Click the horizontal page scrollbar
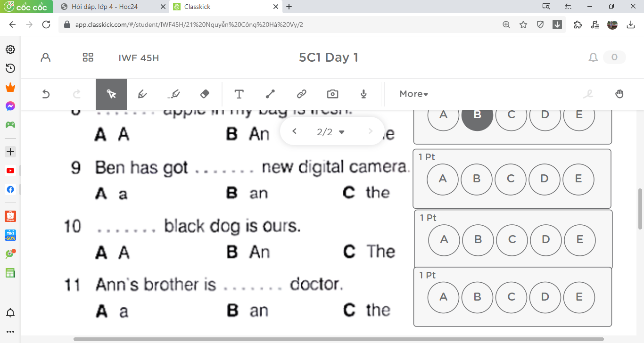This screenshot has height=343, width=644. click(339, 339)
